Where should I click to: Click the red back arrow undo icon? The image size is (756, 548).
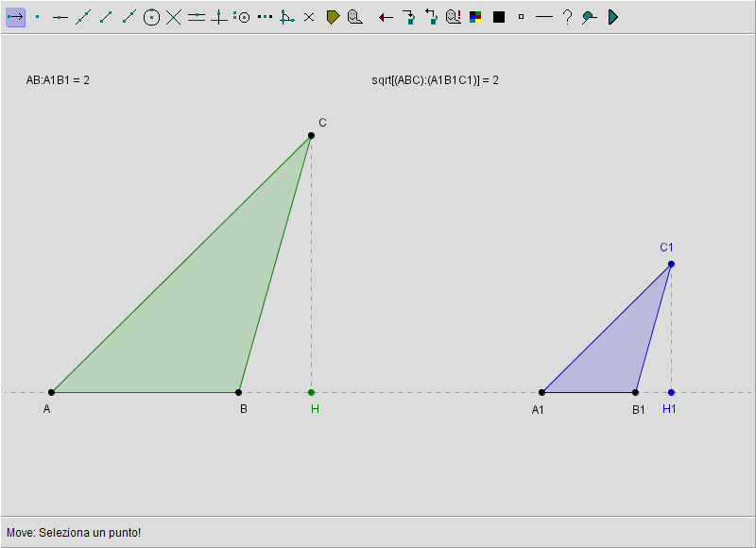(x=386, y=18)
